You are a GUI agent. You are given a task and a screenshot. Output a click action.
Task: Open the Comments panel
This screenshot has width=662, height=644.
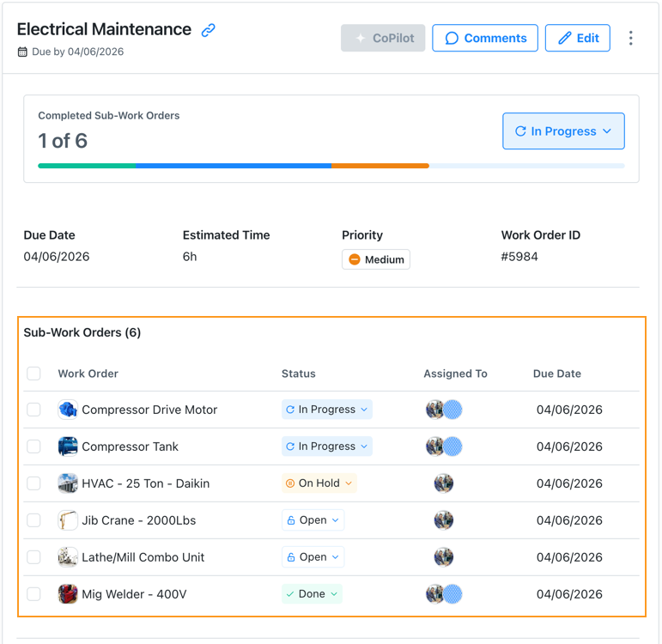coord(485,38)
